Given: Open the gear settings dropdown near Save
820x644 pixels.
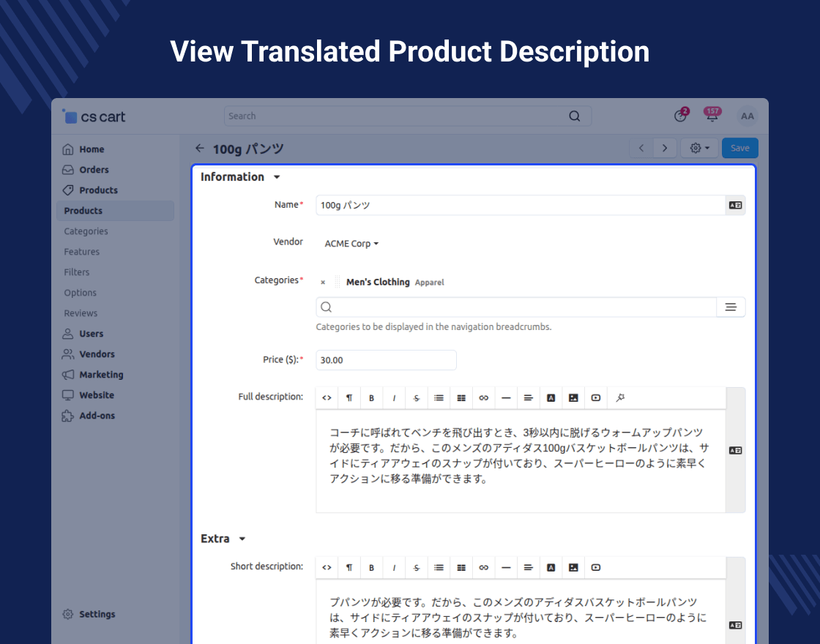Looking at the screenshot, I should (x=700, y=148).
